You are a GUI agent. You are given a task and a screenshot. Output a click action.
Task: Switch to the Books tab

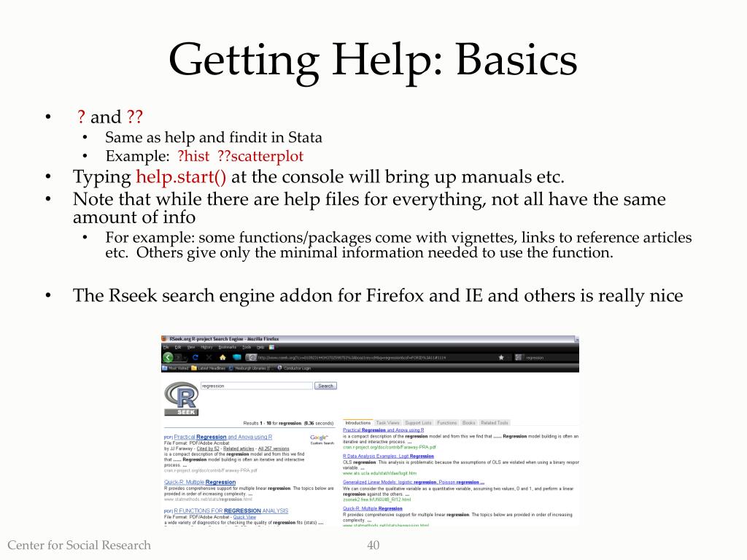click(469, 423)
